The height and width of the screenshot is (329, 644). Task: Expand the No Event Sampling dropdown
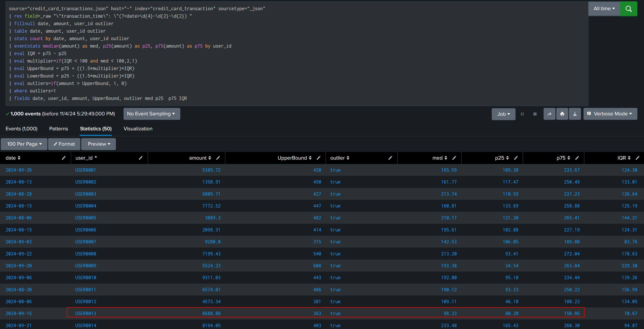click(x=152, y=114)
